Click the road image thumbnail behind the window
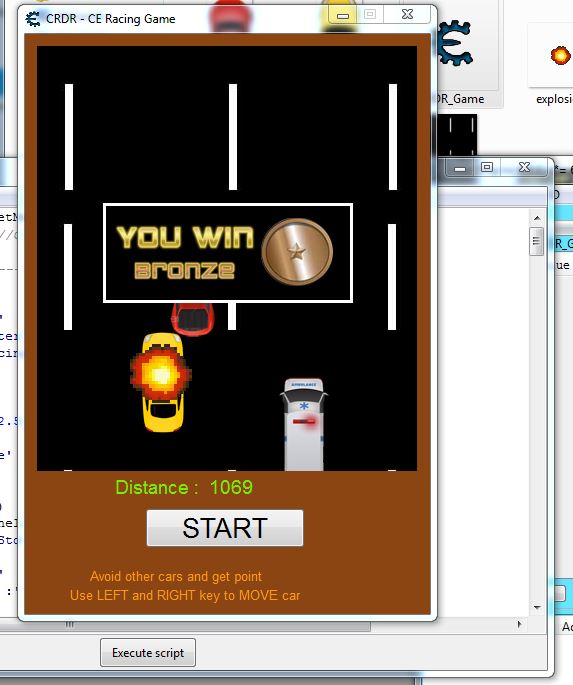Image resolution: width=573 pixels, height=685 pixels. [456, 135]
